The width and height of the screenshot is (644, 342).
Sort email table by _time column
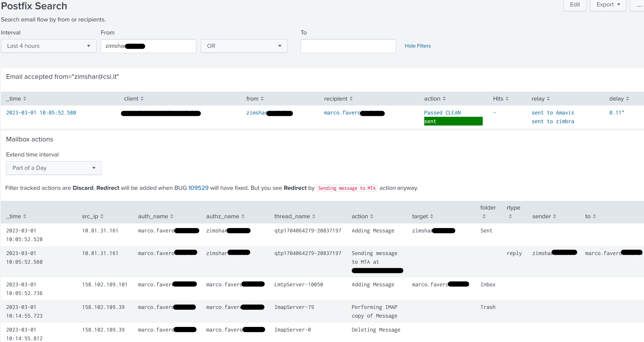(x=16, y=99)
